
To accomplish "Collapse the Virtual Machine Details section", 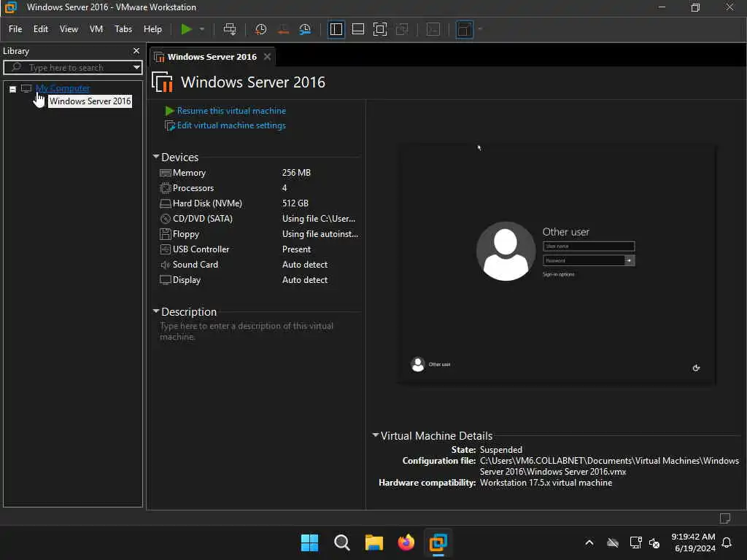I will coord(376,435).
